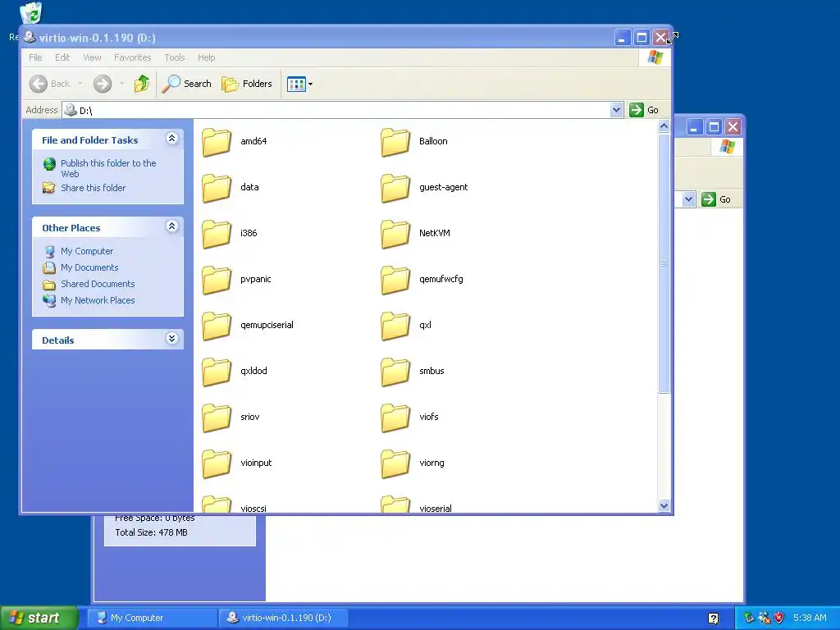Open Shared Documents link

[98, 284]
